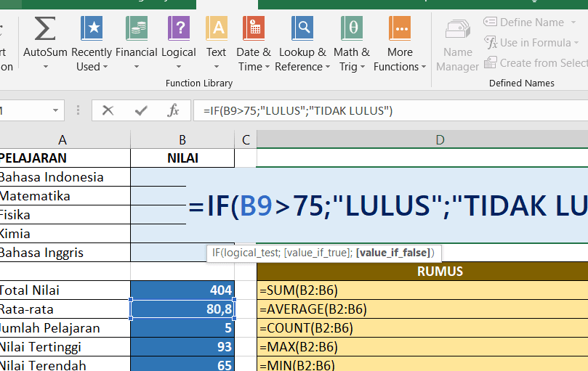Select the =COUNT(B2:B6) formula cell
This screenshot has width=588, height=371.
pyautogui.click(x=422, y=328)
